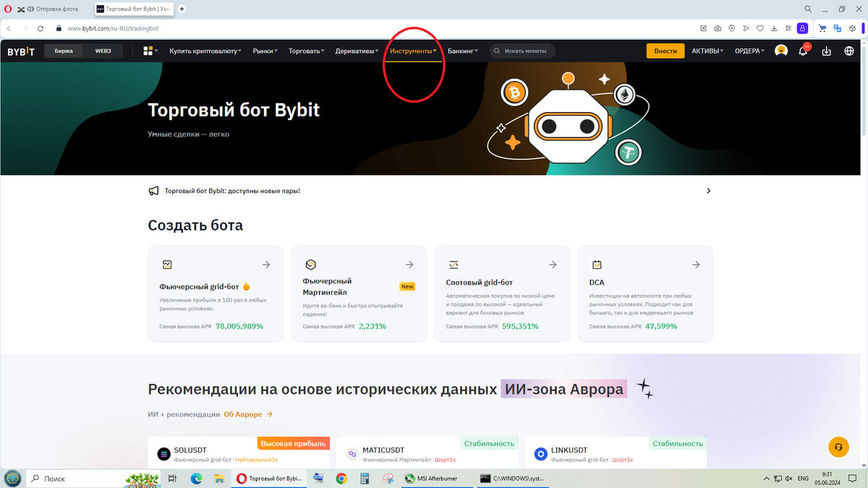
Task: Expand the Банкинг dropdown
Action: (463, 51)
